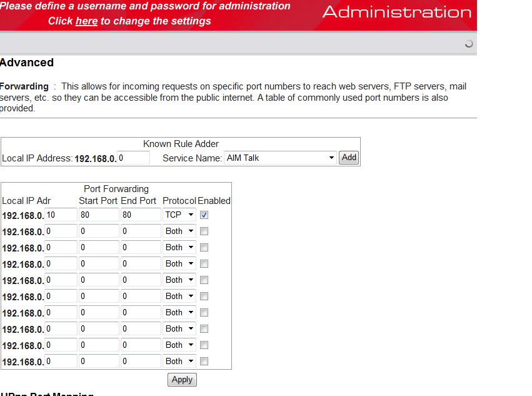Click 'here' link to change settings
The height and width of the screenshot is (396, 532).
coord(86,21)
